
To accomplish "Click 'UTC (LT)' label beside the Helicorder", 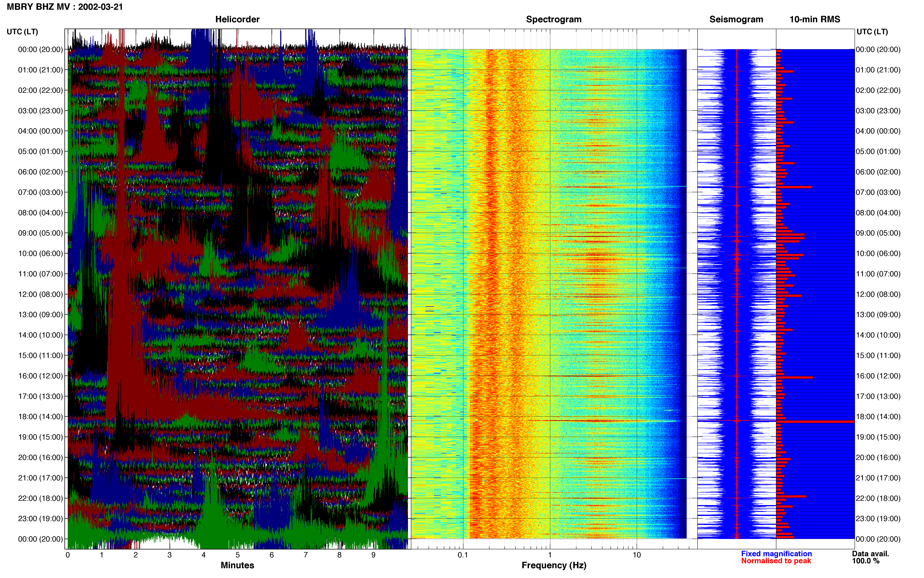I will click(22, 32).
